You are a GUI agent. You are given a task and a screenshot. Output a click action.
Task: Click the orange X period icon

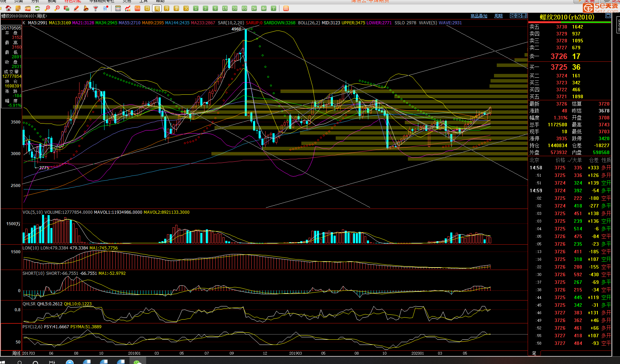point(186,8)
